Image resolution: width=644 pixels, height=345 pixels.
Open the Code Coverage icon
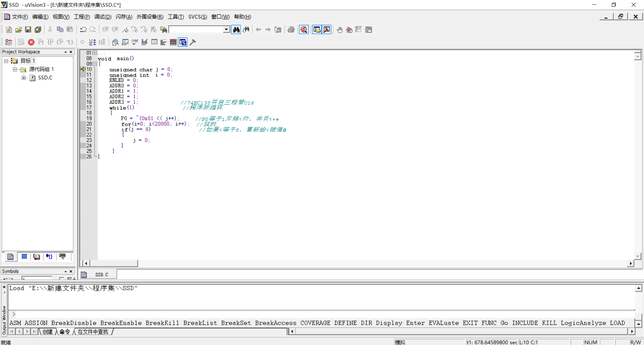135,42
